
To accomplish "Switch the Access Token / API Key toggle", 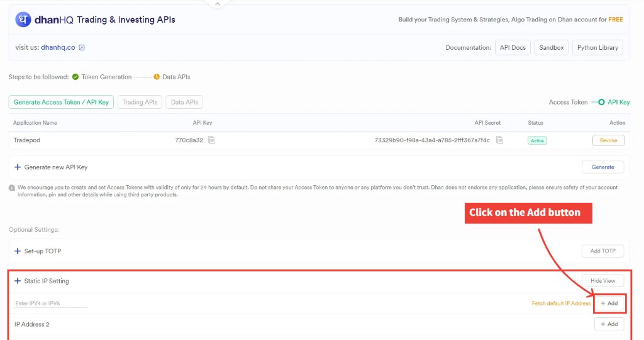I will pyautogui.click(x=598, y=103).
